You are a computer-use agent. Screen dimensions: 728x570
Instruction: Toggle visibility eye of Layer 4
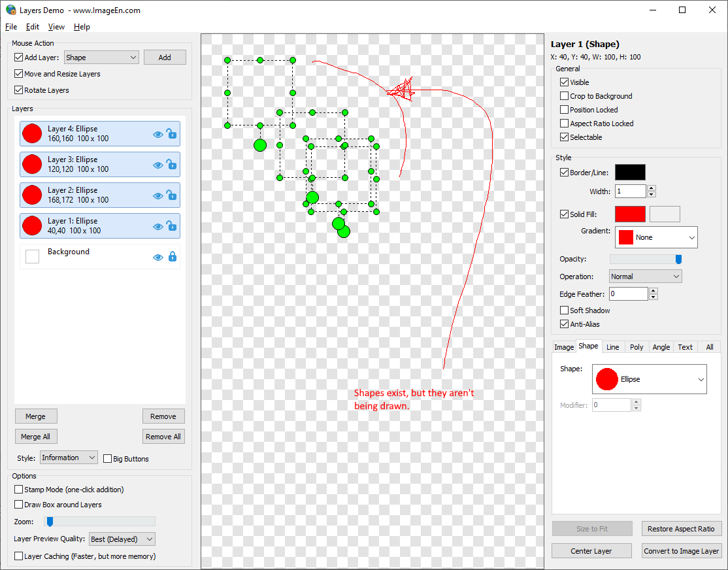pos(158,134)
